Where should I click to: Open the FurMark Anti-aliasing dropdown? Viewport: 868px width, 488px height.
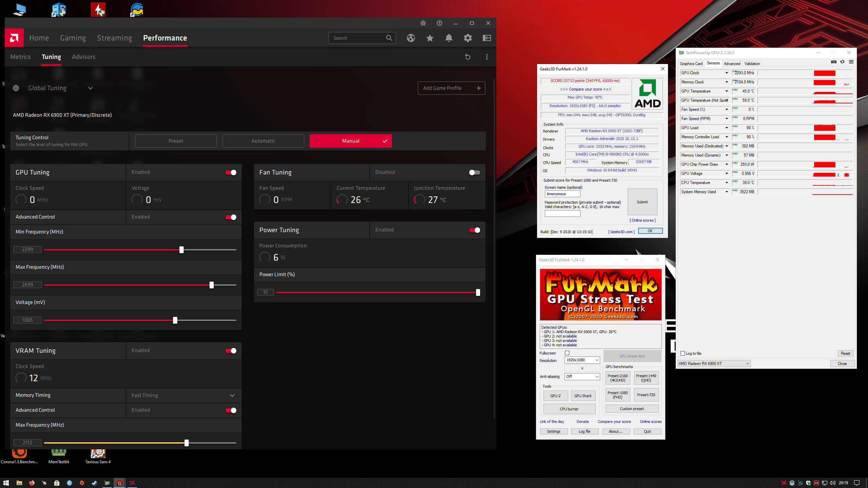pos(582,377)
